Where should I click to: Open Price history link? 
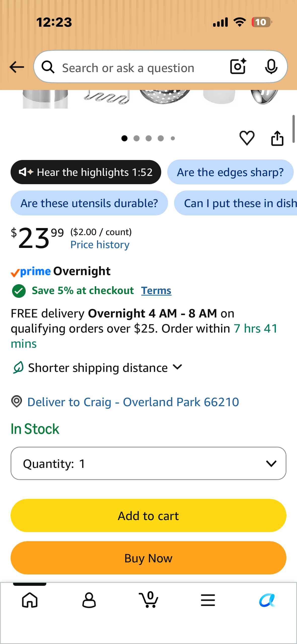coord(100,245)
